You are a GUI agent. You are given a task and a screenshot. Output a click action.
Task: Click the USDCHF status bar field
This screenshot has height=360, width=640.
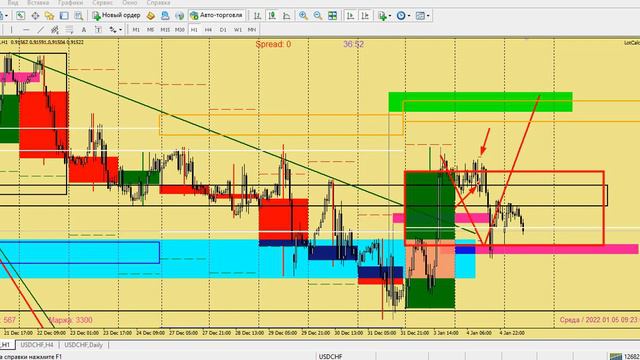tap(331, 356)
